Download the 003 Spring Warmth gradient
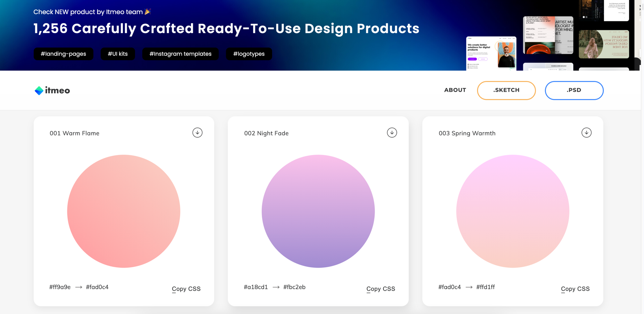The image size is (644, 314). click(x=586, y=133)
